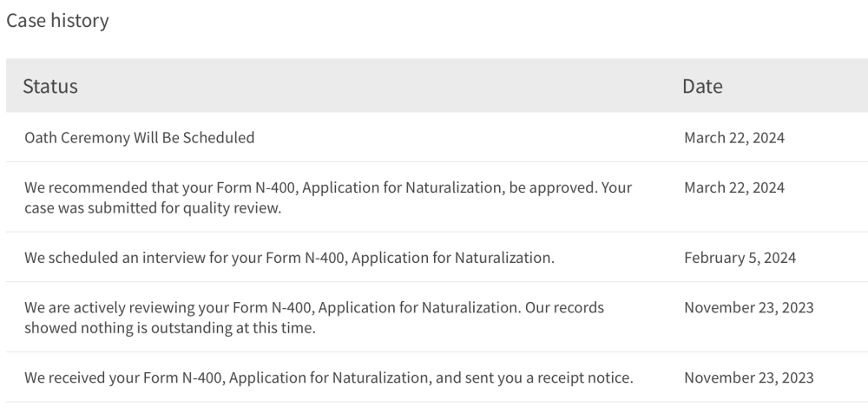Click 'sent you a receipt notice' text

pos(548,377)
